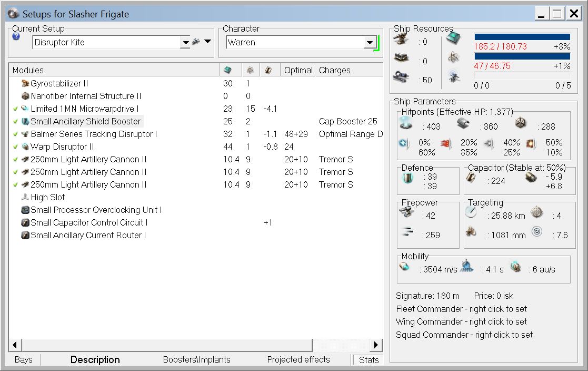Click the armor hitpoints icon showing 360
This screenshot has width=588, height=371.
463,123
